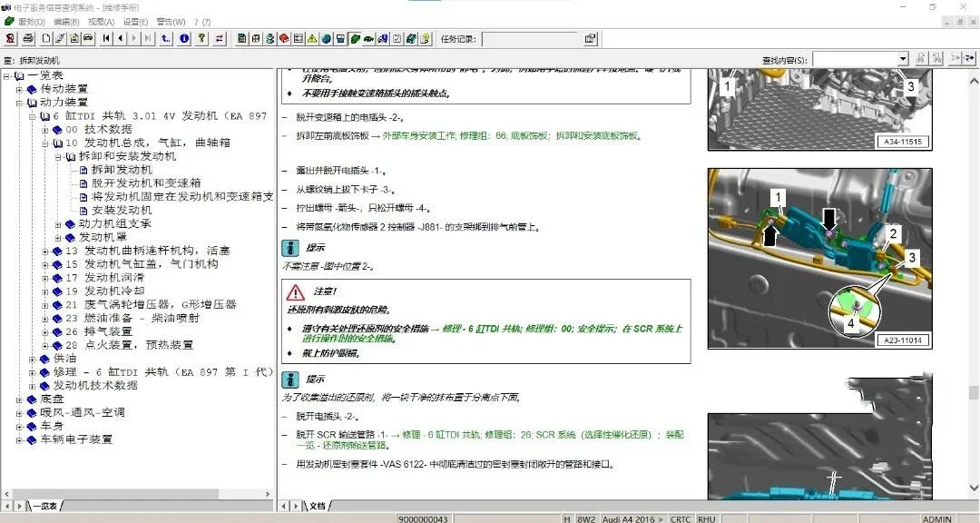
Task: Expand the 26 排气装置 node
Action: coord(45,331)
